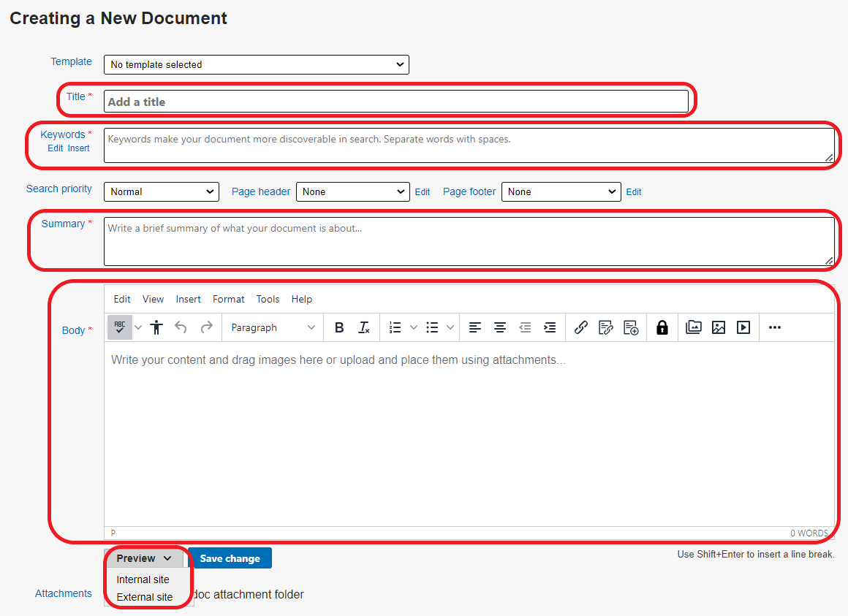848x616 pixels.
Task: Open the Page footer dropdown
Action: 561,192
